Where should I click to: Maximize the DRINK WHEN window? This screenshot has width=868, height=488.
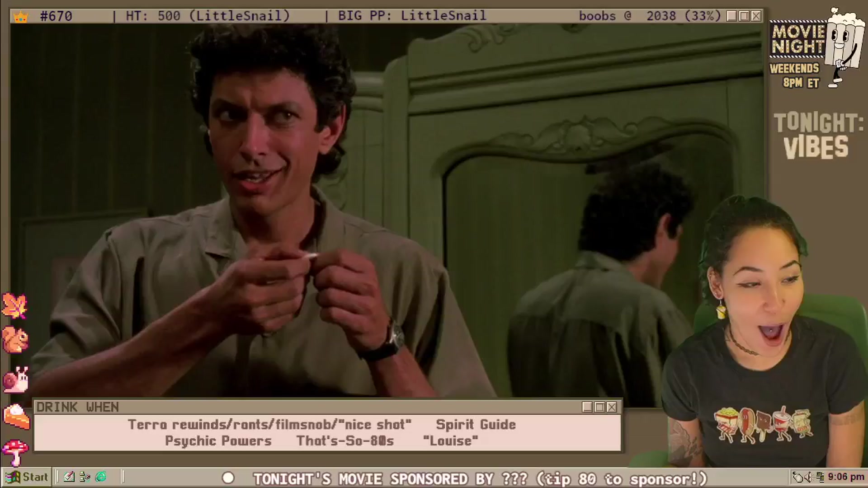(599, 407)
